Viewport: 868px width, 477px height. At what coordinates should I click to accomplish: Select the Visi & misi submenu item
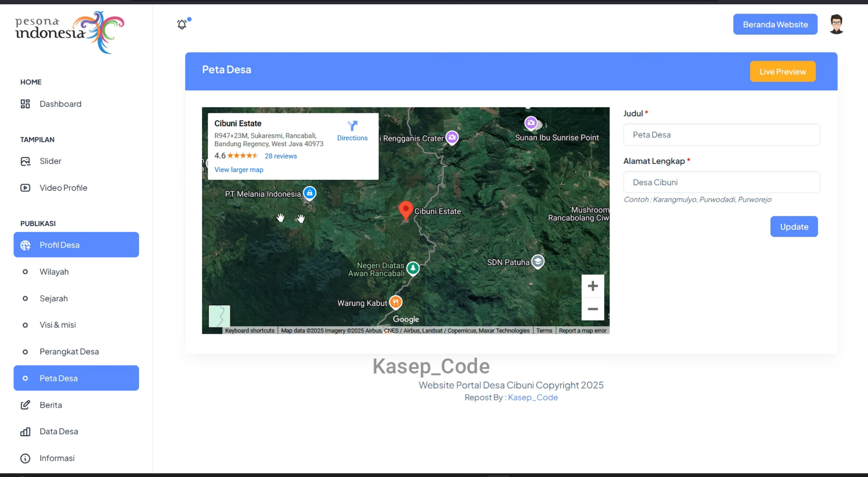76,325
